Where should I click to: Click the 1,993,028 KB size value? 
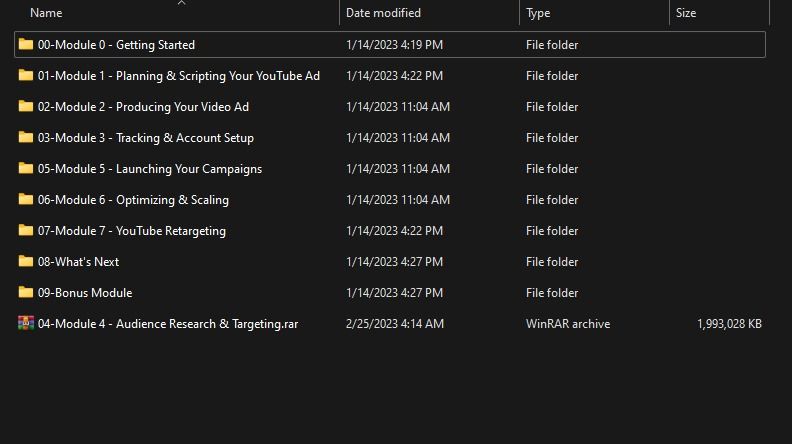click(729, 324)
